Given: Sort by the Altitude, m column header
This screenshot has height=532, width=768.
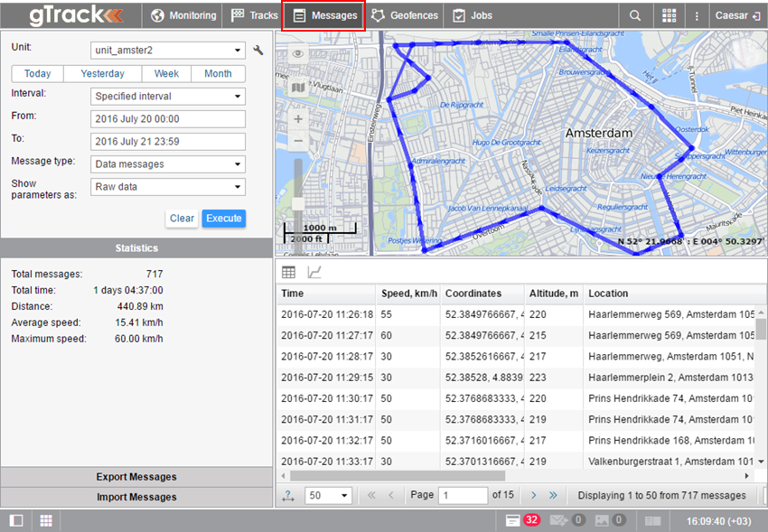Looking at the screenshot, I should (x=554, y=294).
